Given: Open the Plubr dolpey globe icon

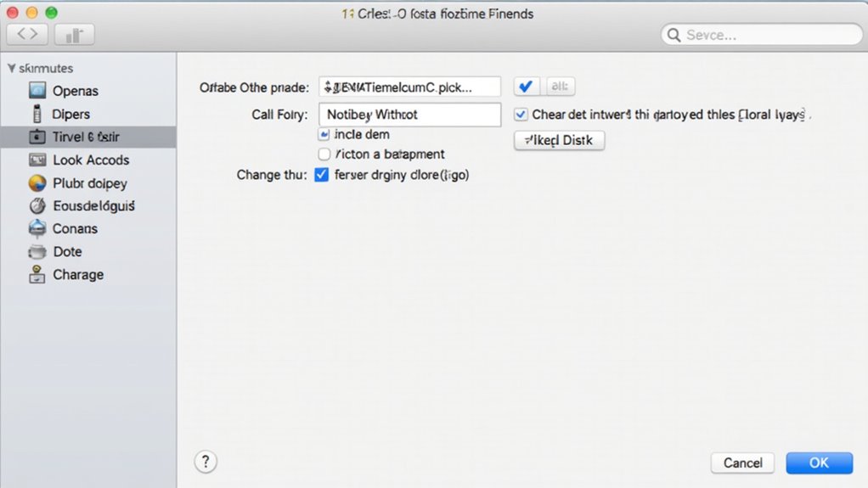Looking at the screenshot, I should click(37, 182).
